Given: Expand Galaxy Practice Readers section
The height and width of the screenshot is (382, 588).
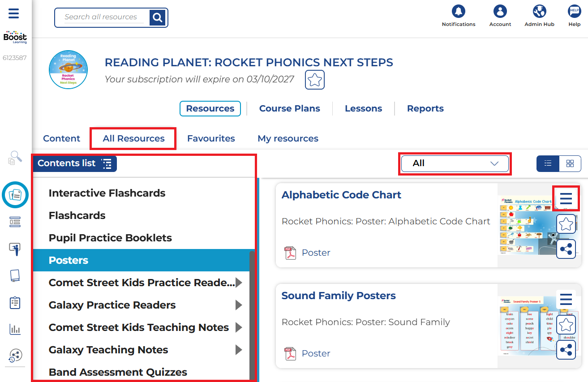Looking at the screenshot, I should (x=239, y=305).
